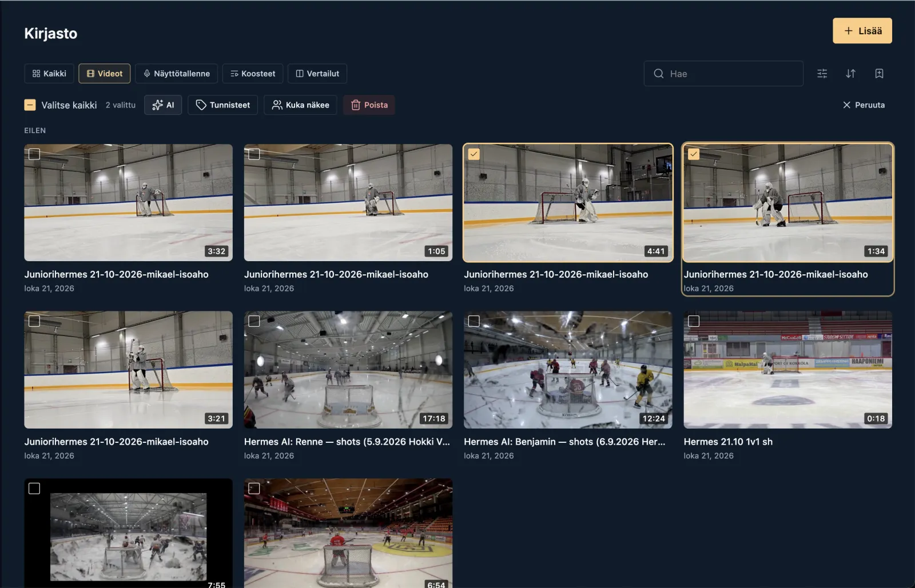Switch to the Näyttötallenne tab
The width and height of the screenshot is (915, 588).
tap(176, 74)
